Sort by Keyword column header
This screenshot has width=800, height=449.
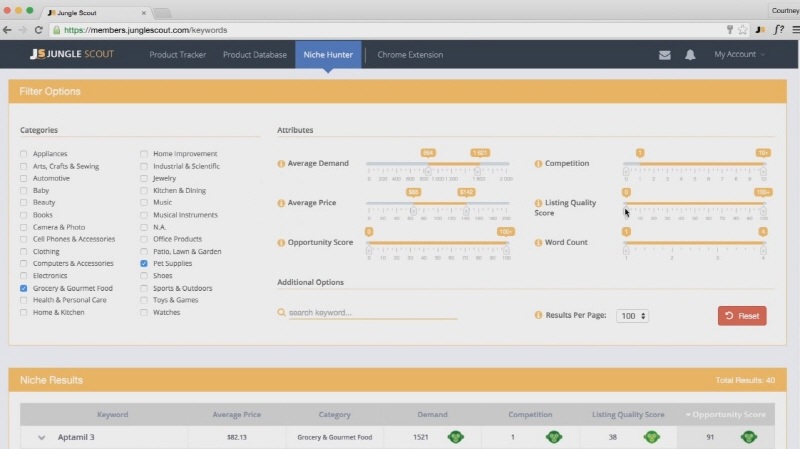coord(113,414)
